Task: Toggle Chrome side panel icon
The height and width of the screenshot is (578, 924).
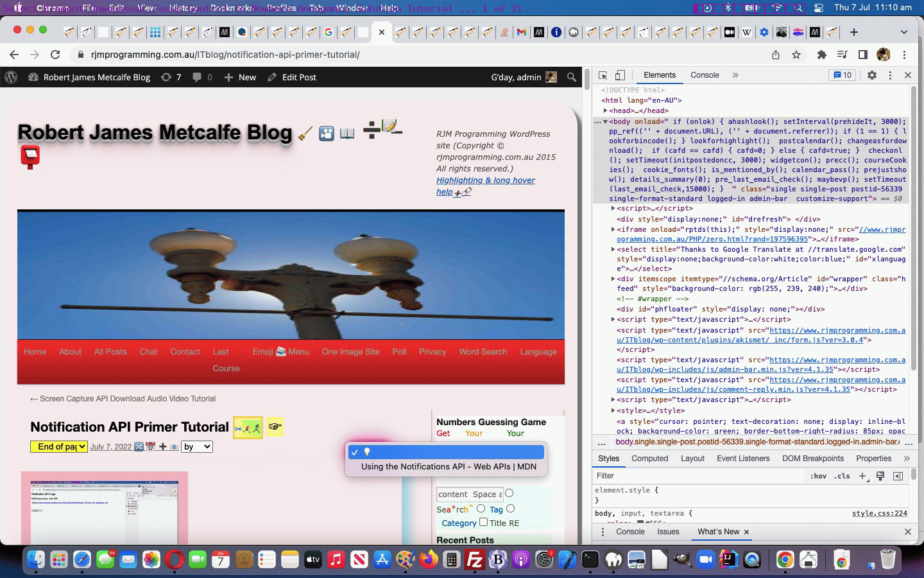Action: (x=863, y=55)
